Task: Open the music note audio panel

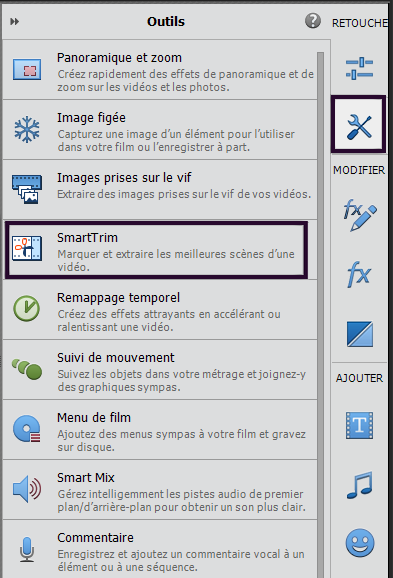Action: tap(359, 485)
